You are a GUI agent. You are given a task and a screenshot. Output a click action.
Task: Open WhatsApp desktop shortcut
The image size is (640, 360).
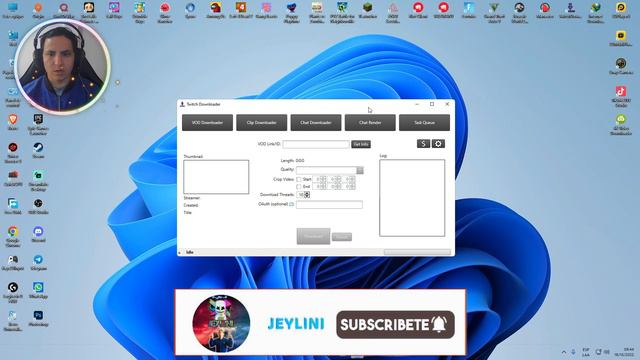point(38,290)
